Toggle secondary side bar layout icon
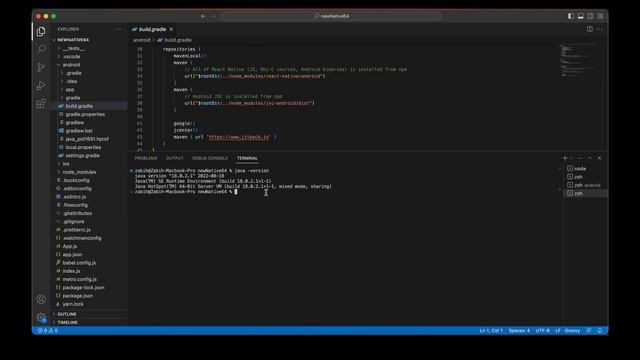The width and height of the screenshot is (640, 360). [590, 16]
